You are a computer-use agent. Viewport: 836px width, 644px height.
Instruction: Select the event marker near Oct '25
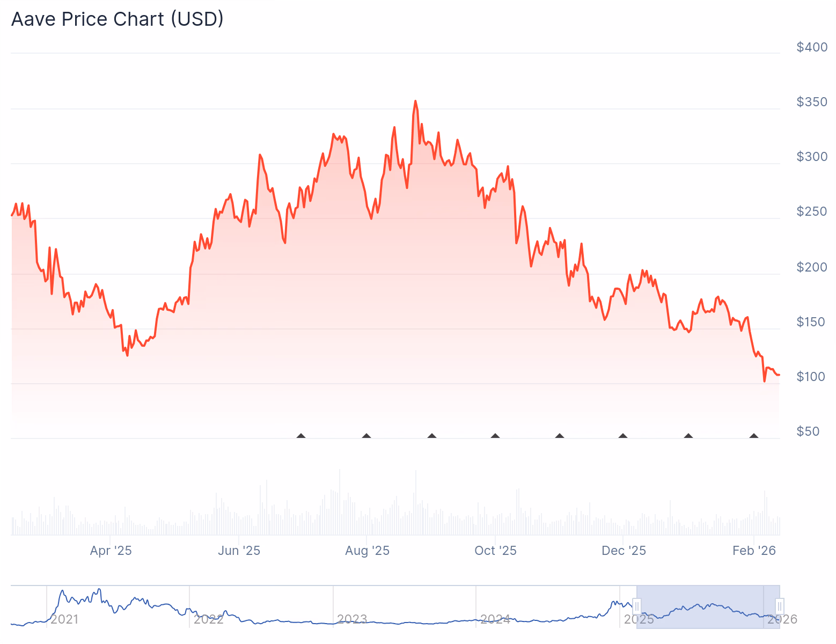[x=494, y=435]
